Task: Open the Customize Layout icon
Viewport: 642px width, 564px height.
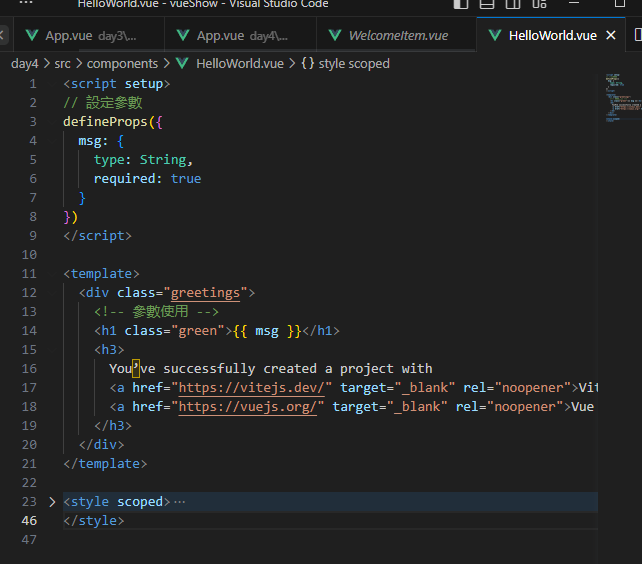Action: (x=539, y=4)
